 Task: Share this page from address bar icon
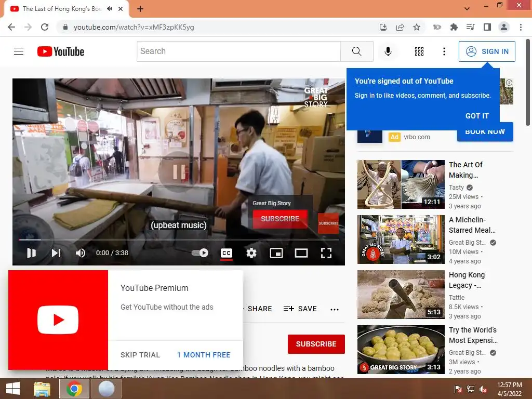pos(400,27)
